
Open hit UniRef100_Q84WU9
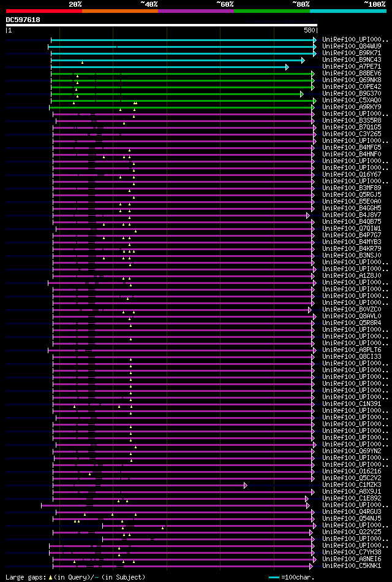(352, 47)
